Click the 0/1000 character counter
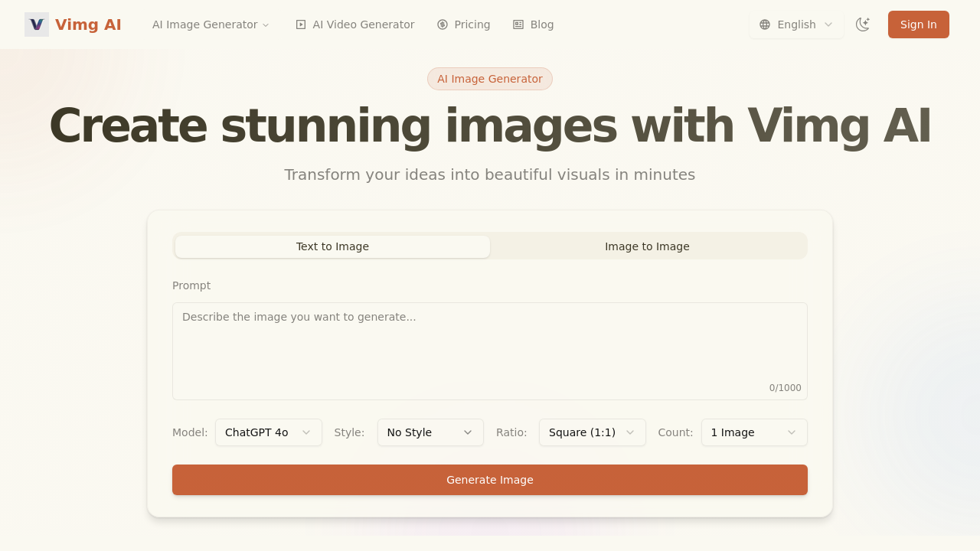 [785, 387]
